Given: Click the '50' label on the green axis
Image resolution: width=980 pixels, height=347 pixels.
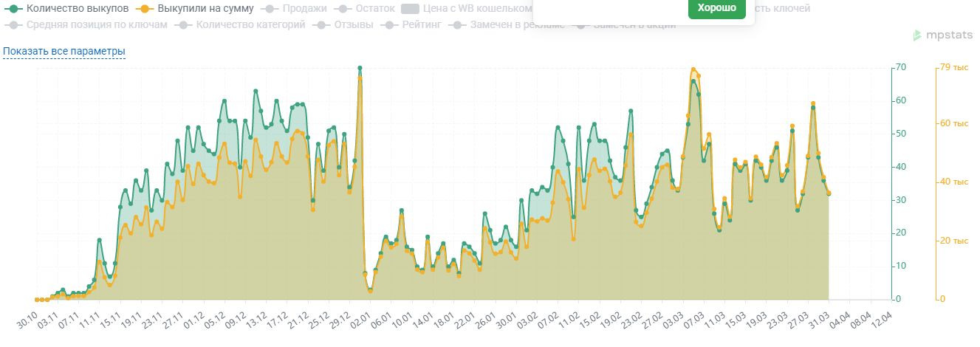Looking at the screenshot, I should coord(901,134).
